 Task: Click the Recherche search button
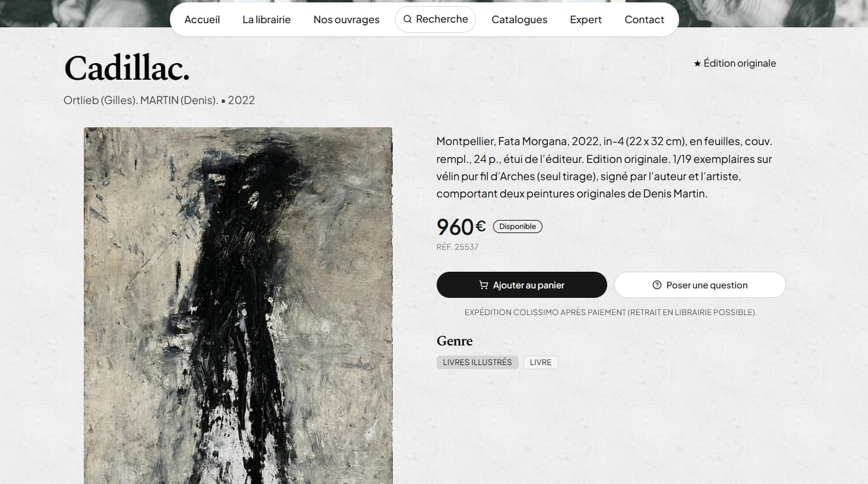click(x=435, y=19)
